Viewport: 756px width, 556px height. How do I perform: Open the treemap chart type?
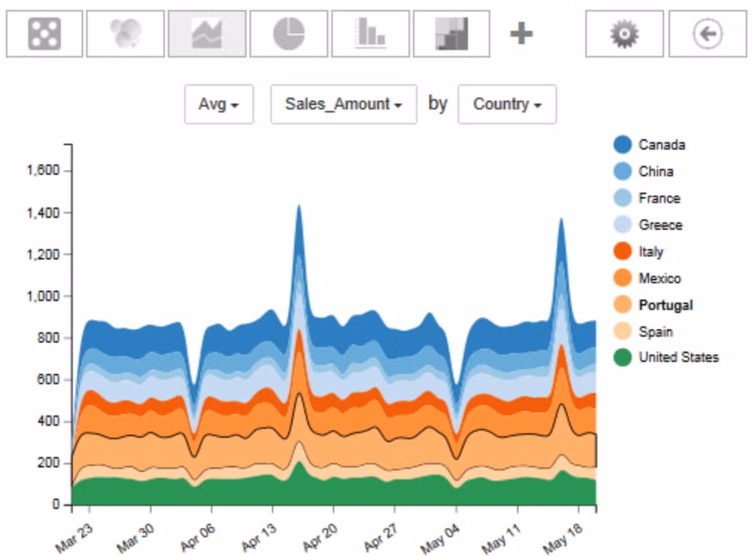pyautogui.click(x=451, y=33)
